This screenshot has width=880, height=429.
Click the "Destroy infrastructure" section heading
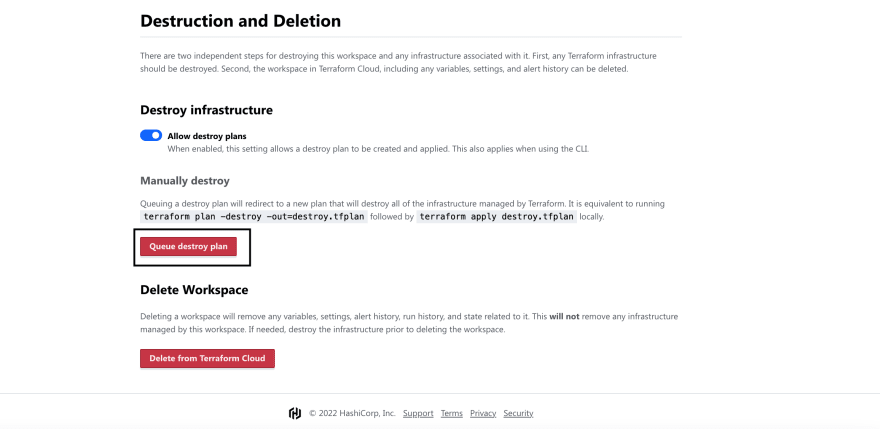[207, 110]
